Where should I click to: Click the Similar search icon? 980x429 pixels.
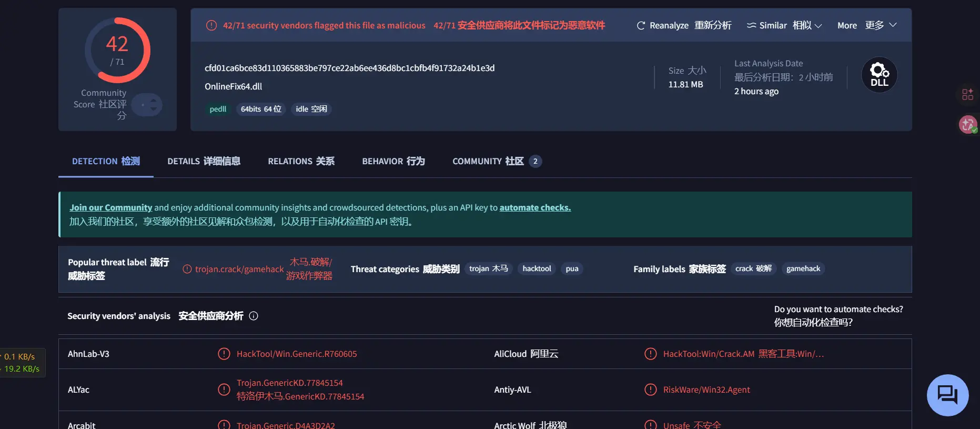coord(752,25)
